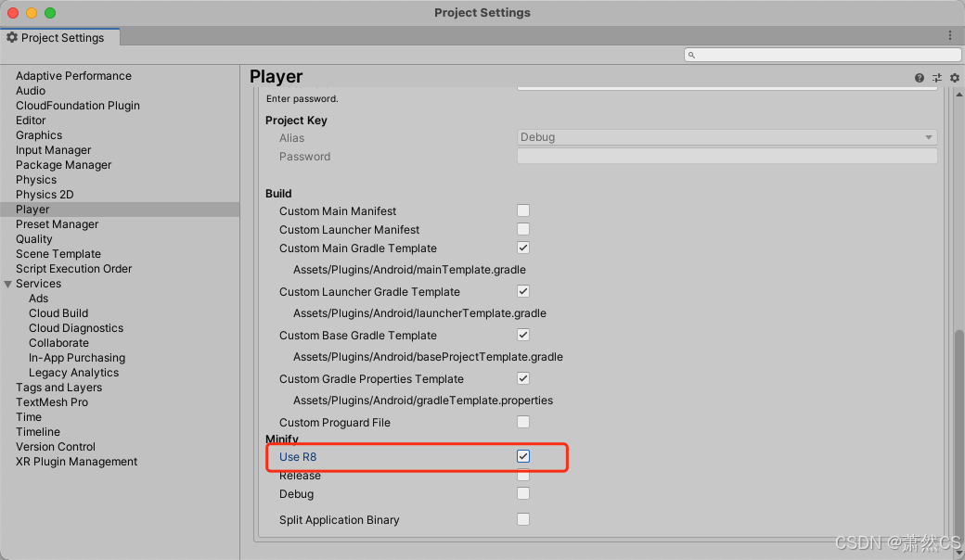Open the preset selector sliders icon
965x560 pixels.
tap(936, 78)
